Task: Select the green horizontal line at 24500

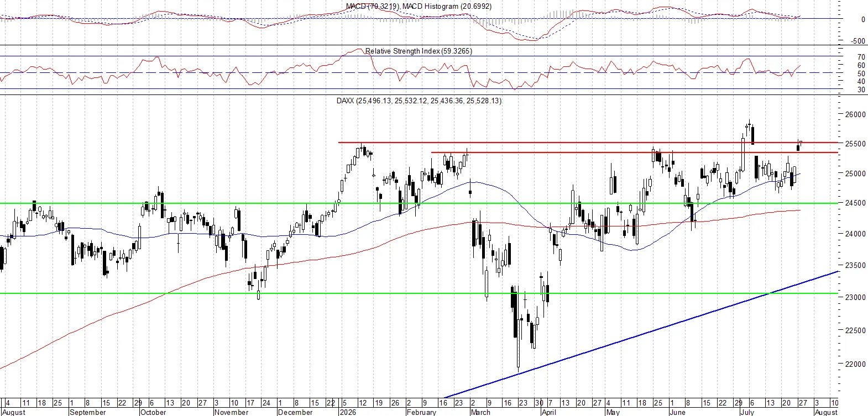Action: coord(419,203)
